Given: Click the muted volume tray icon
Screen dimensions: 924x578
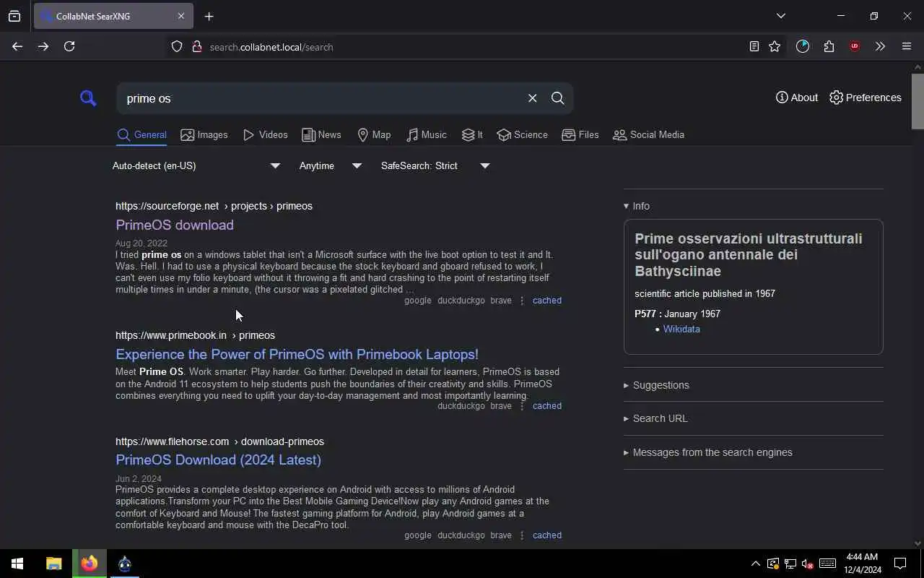Looking at the screenshot, I should coord(808,564).
